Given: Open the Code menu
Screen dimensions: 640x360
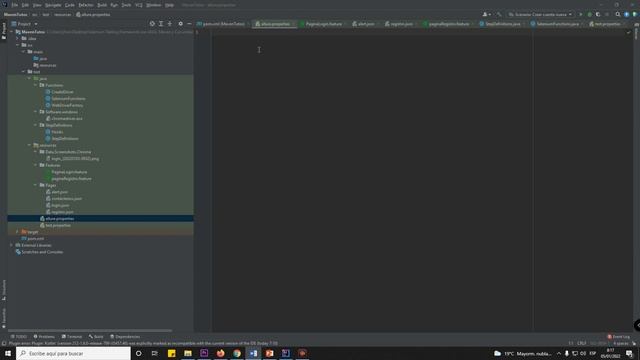Looking at the screenshot, I should (70, 5).
